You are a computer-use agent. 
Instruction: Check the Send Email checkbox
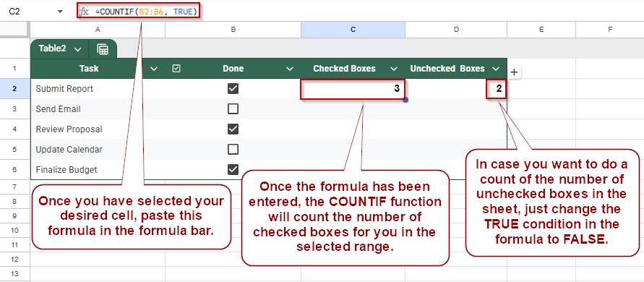233,109
